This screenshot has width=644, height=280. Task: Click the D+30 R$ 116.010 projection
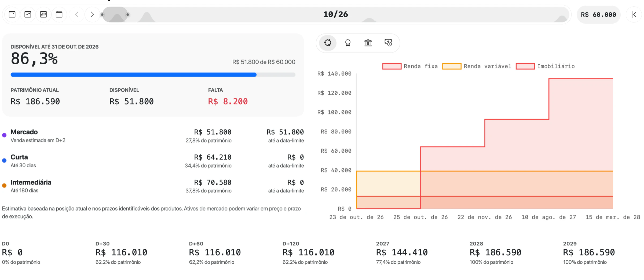click(x=121, y=252)
